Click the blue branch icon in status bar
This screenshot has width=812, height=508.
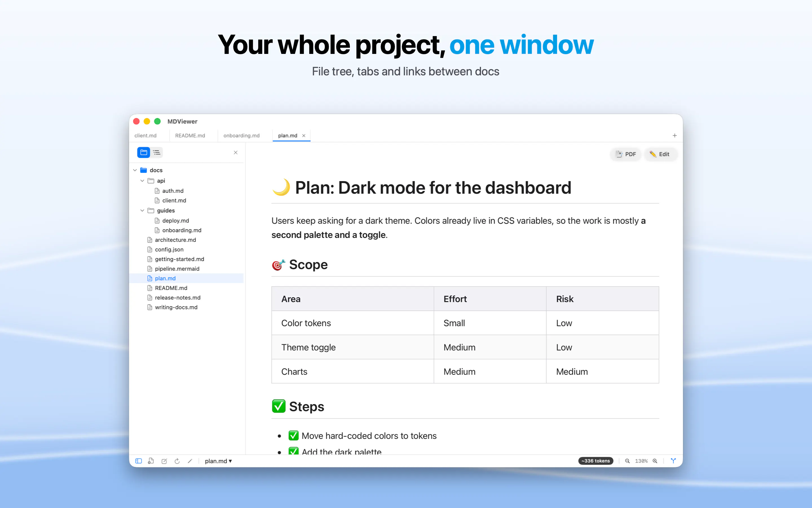[673, 461]
